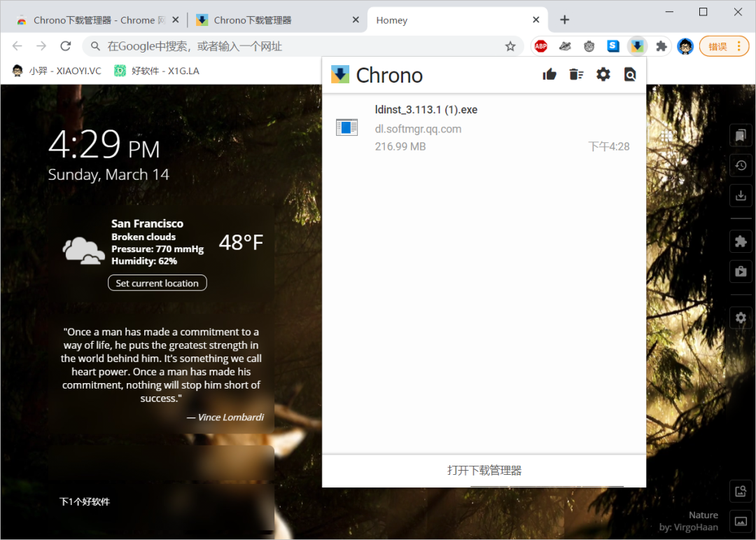The height and width of the screenshot is (540, 756).
Task: Click the dl.softmgr.qq.com source text
Action: pos(418,129)
